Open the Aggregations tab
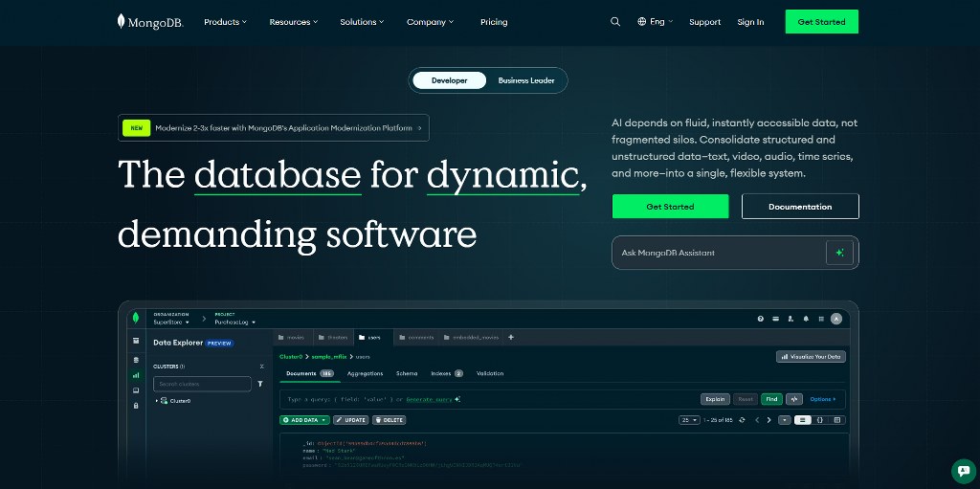980x489 pixels. (365, 373)
